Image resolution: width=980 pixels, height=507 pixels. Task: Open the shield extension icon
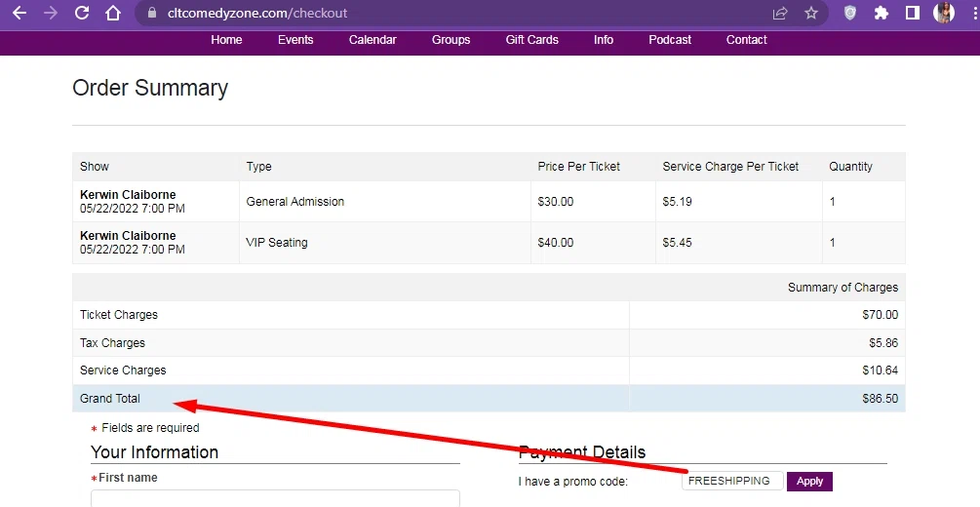click(850, 13)
